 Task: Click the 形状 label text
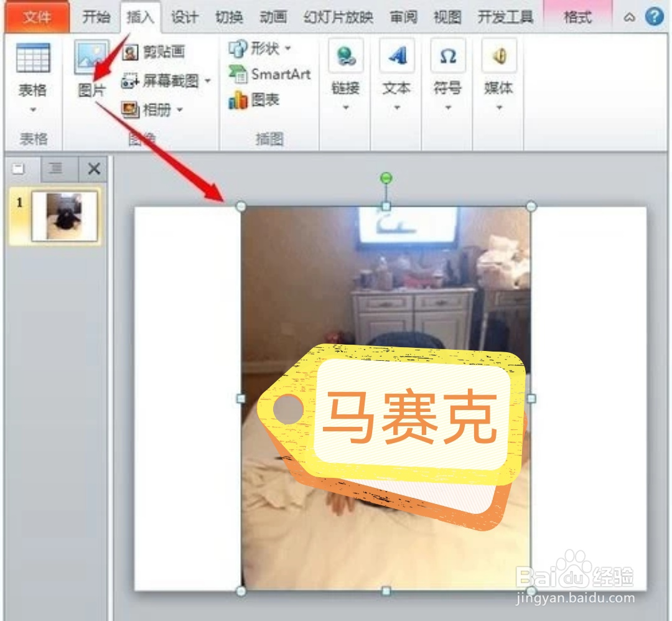(265, 49)
